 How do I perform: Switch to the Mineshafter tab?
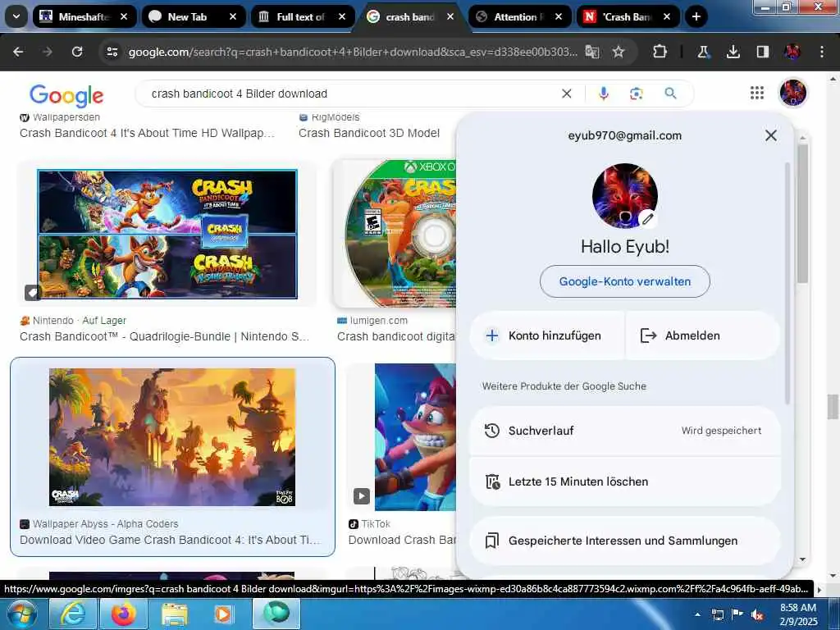coord(84,16)
